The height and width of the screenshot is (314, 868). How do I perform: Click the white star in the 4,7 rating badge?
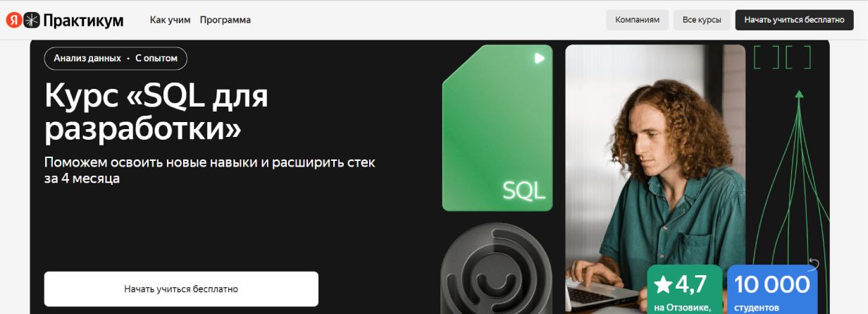tap(664, 284)
